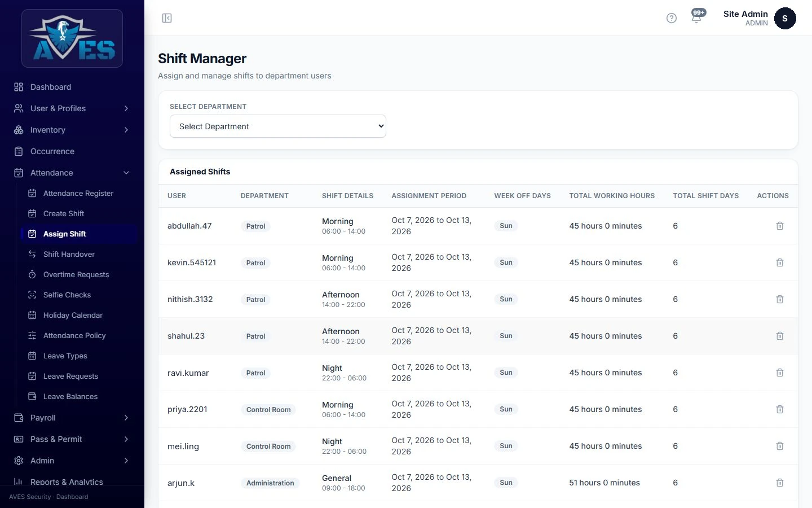Click the Patrol badge for abdullah.47
The image size is (812, 508).
click(255, 226)
